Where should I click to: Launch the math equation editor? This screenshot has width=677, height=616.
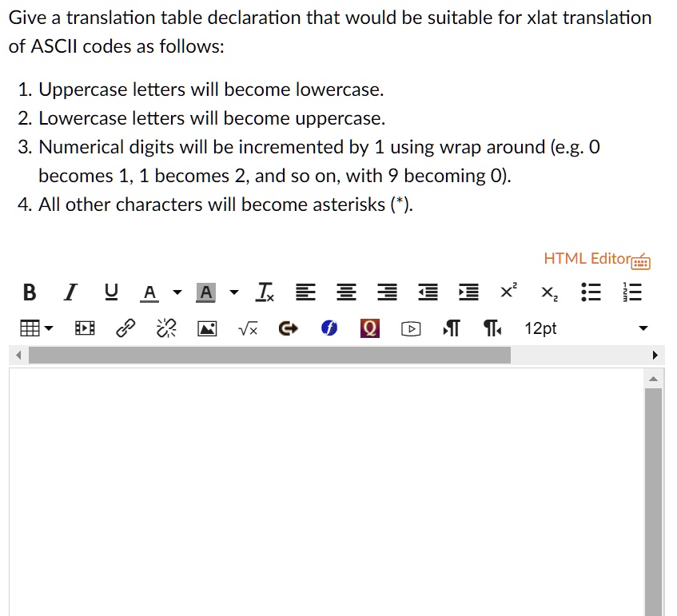point(247,328)
